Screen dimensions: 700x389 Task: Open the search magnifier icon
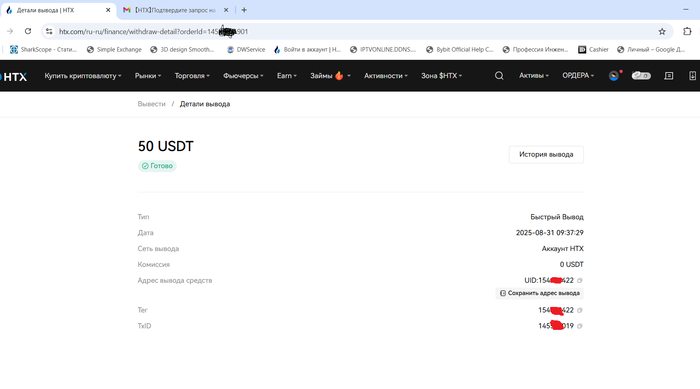point(499,76)
